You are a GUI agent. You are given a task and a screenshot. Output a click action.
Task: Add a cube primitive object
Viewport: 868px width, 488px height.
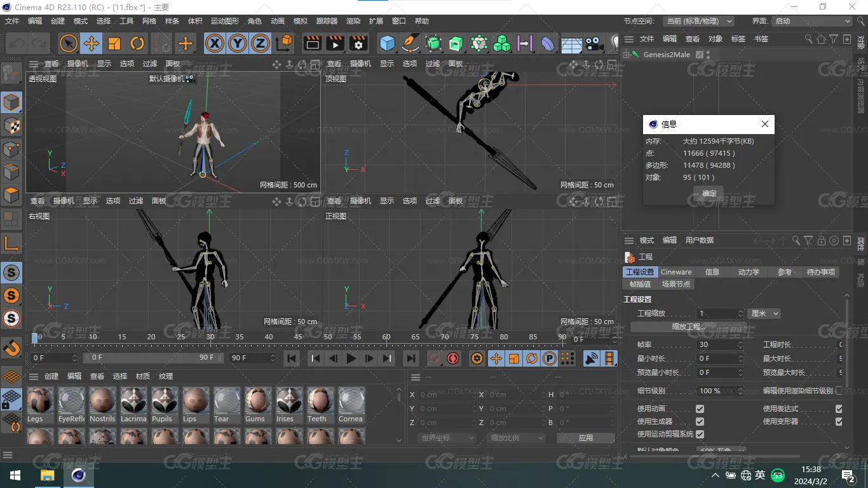(387, 43)
